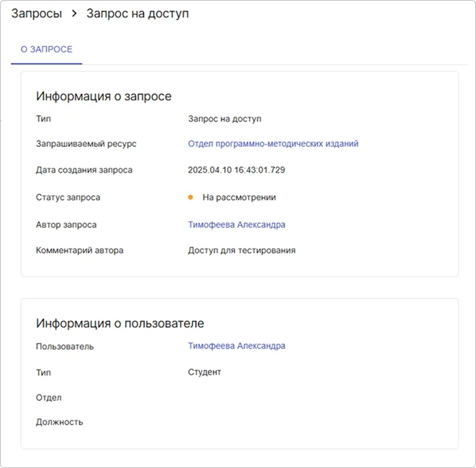Viewport: 476px width, 468px height.
Task: Select the request creation date value
Action: pyautogui.click(x=236, y=170)
